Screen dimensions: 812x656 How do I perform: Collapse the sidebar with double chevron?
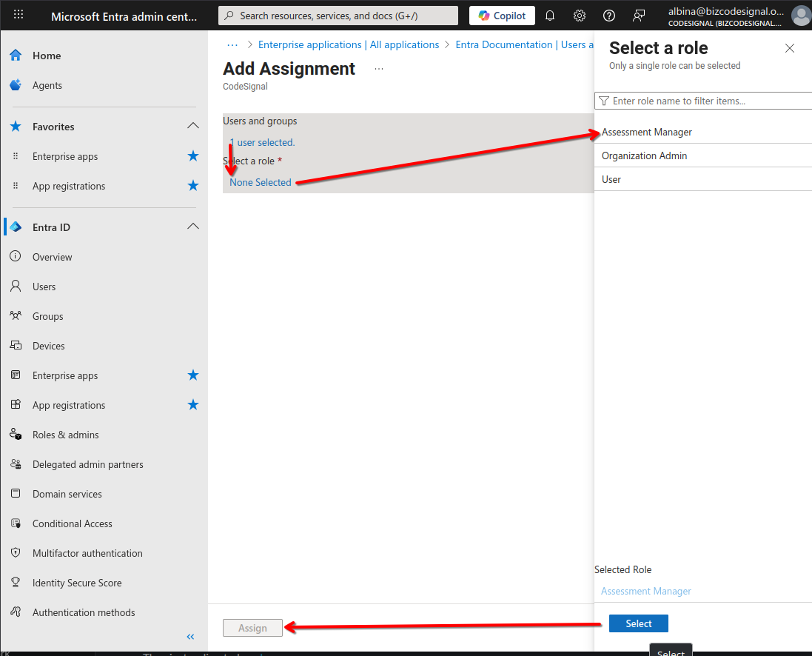pyautogui.click(x=190, y=637)
